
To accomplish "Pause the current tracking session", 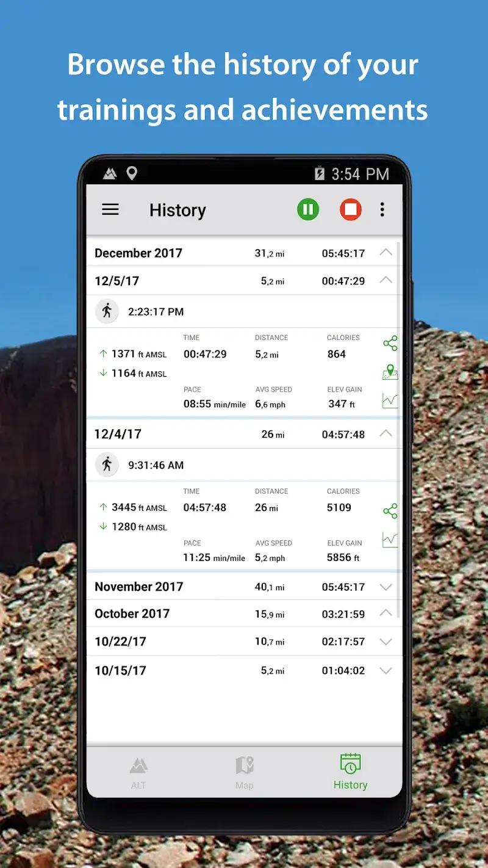I will 308,209.
